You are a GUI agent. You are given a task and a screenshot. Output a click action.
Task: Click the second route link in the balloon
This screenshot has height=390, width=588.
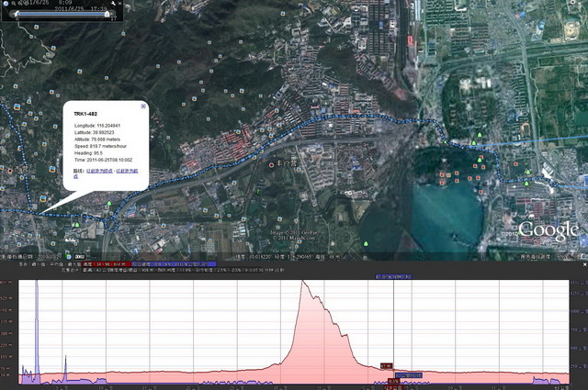click(x=127, y=171)
